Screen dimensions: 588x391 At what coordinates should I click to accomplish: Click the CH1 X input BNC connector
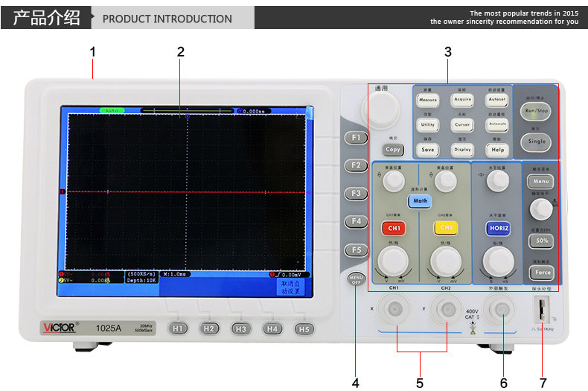[x=394, y=309]
